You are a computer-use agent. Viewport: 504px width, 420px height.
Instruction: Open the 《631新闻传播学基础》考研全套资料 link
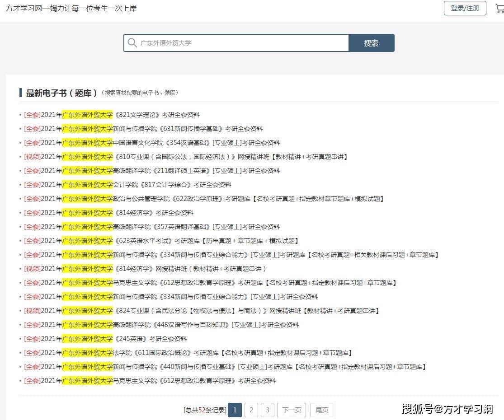(143, 129)
